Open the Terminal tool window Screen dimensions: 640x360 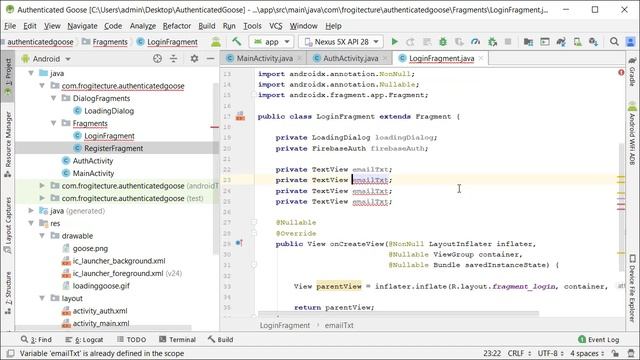click(177, 340)
